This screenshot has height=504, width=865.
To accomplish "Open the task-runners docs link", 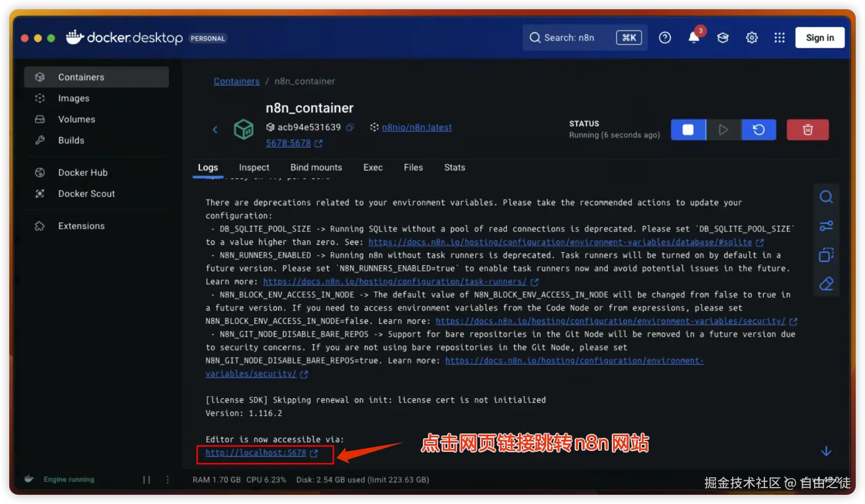I will coord(394,282).
